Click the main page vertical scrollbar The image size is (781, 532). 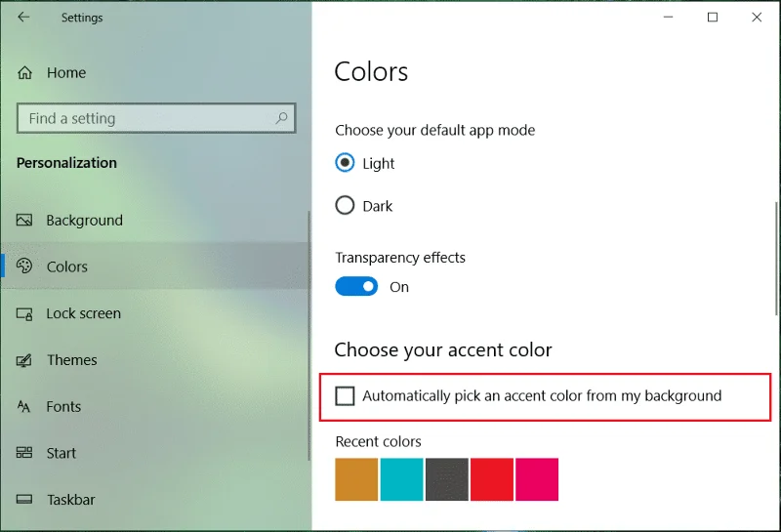776,258
